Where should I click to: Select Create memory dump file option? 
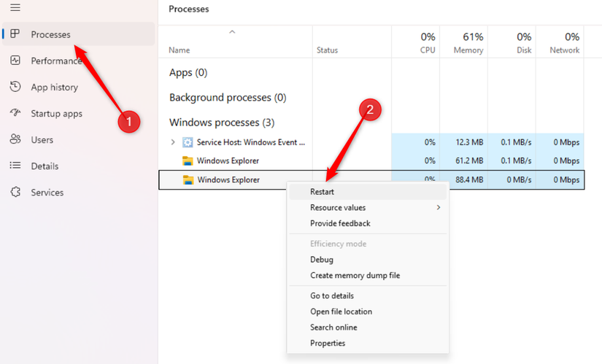[355, 276]
